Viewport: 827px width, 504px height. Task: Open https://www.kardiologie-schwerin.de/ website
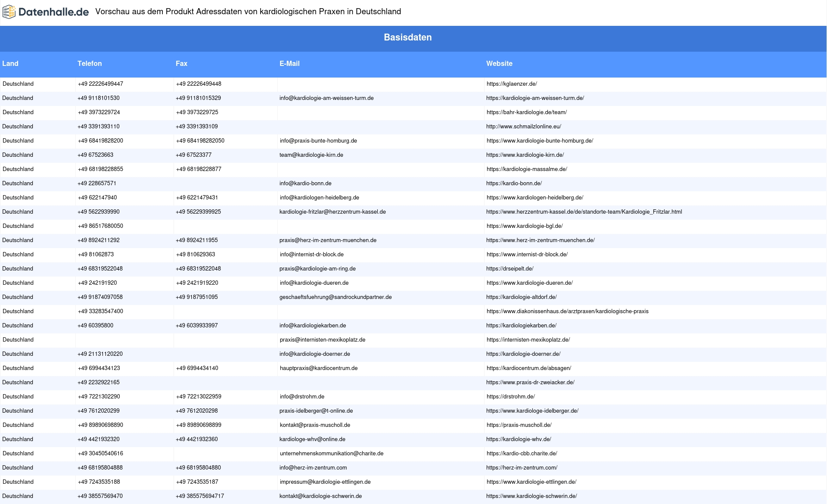tap(532, 496)
